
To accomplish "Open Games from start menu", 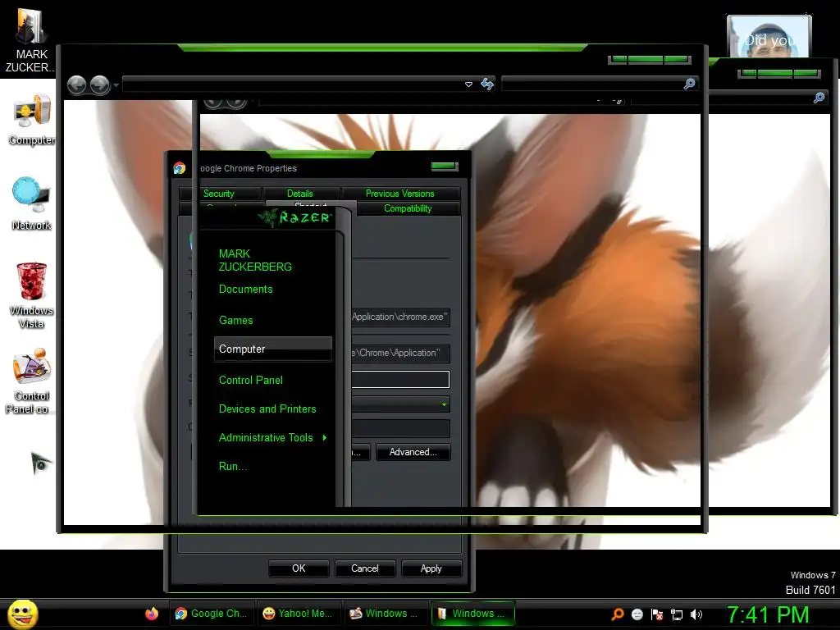I will coord(235,321).
